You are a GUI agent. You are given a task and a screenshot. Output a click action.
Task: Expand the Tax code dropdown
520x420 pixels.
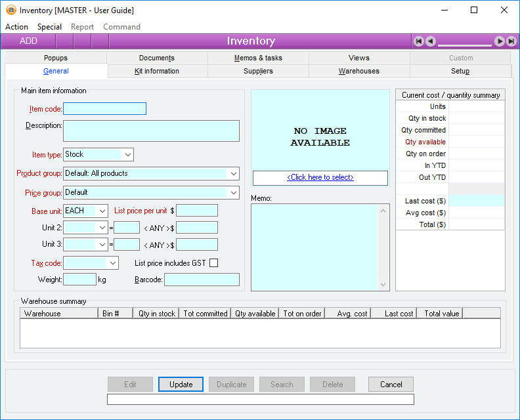(112, 263)
